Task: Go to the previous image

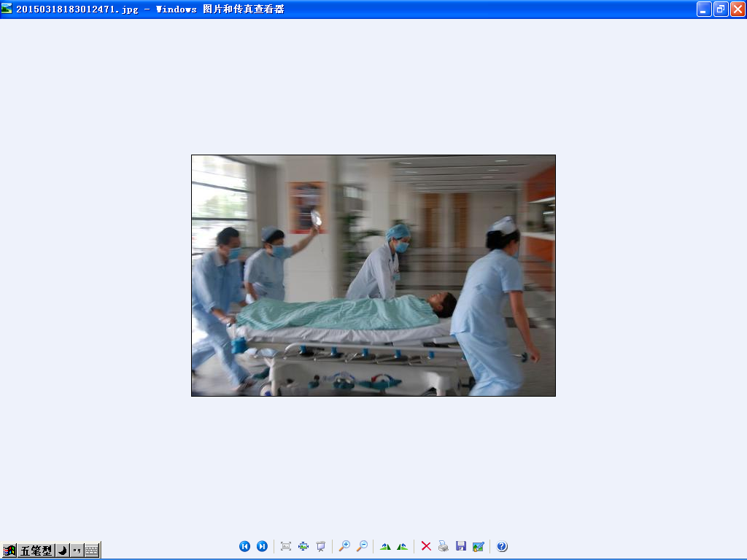Action: click(244, 546)
